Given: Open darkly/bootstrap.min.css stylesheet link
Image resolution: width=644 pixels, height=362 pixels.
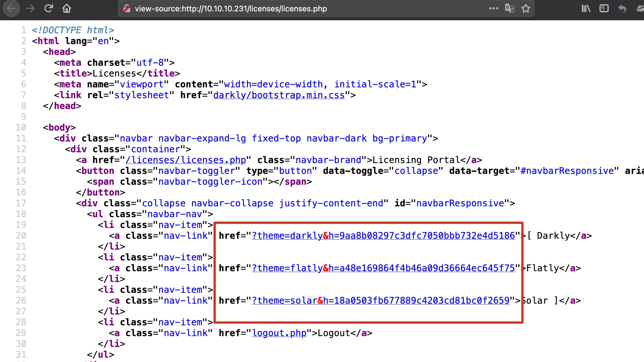Looking at the screenshot, I should coord(279,95).
